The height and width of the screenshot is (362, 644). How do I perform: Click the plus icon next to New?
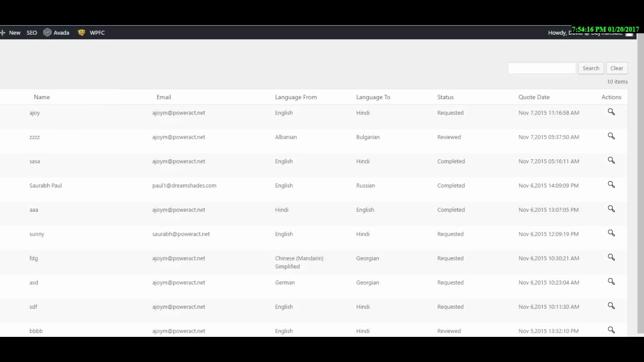(3, 32)
